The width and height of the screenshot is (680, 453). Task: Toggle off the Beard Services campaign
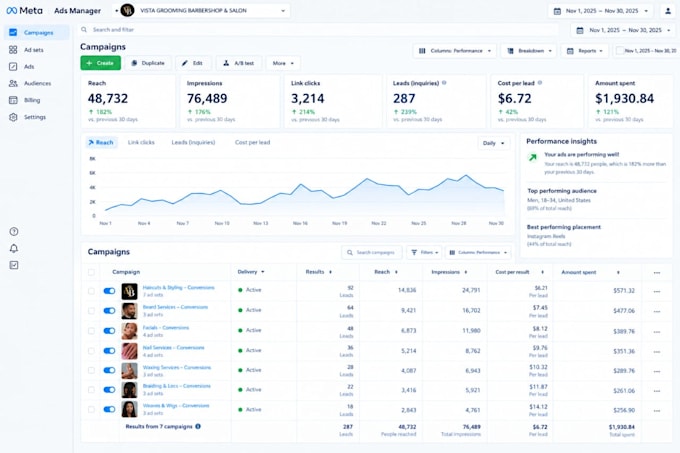tap(109, 311)
